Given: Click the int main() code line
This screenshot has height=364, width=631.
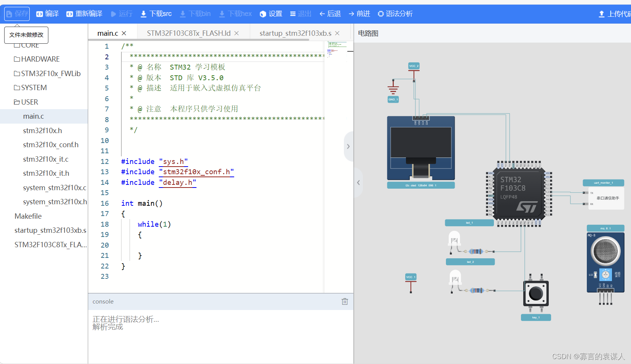Looking at the screenshot, I should [142, 203].
